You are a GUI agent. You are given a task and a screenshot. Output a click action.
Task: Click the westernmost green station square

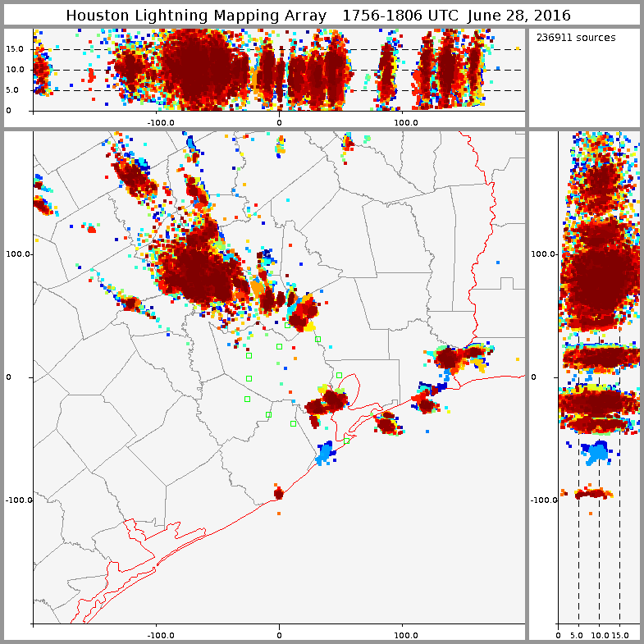click(x=247, y=399)
